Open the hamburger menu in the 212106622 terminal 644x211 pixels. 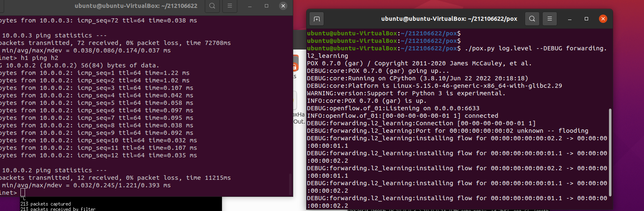click(230, 6)
